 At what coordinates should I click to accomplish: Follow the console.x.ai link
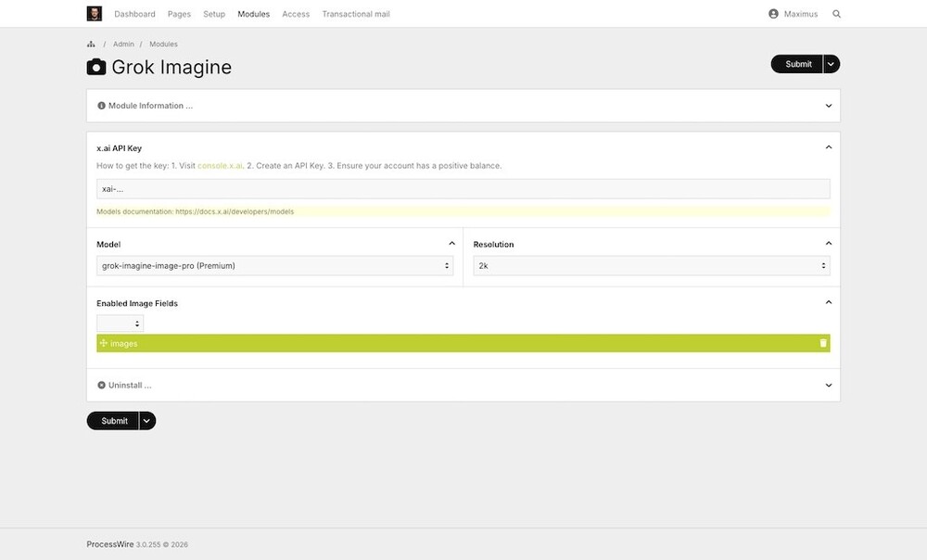click(x=220, y=166)
